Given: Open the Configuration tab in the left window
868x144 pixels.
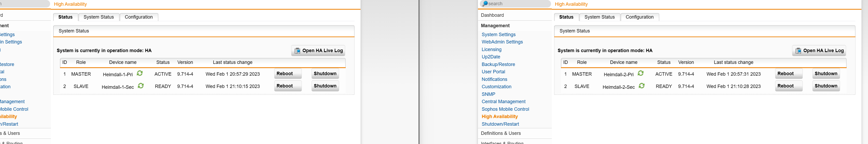Looking at the screenshot, I should click(139, 17).
